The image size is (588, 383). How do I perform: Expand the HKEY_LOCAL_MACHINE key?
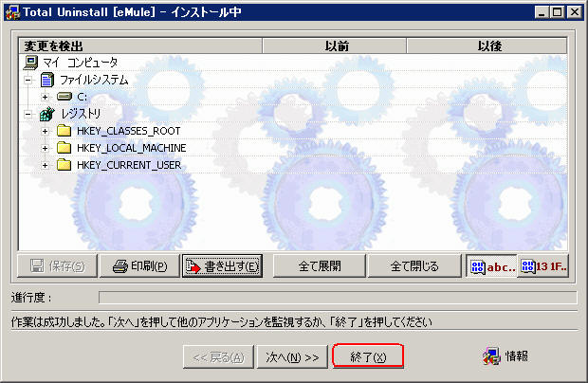(45, 148)
